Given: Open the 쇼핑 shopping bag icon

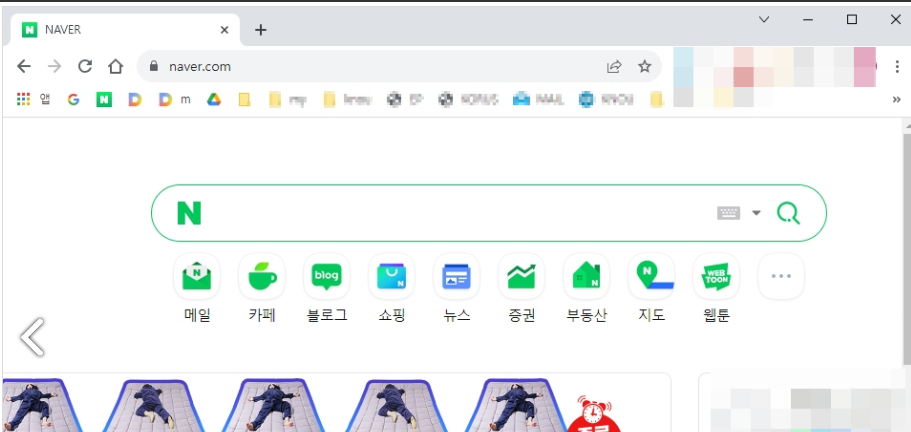Looking at the screenshot, I should point(392,276).
